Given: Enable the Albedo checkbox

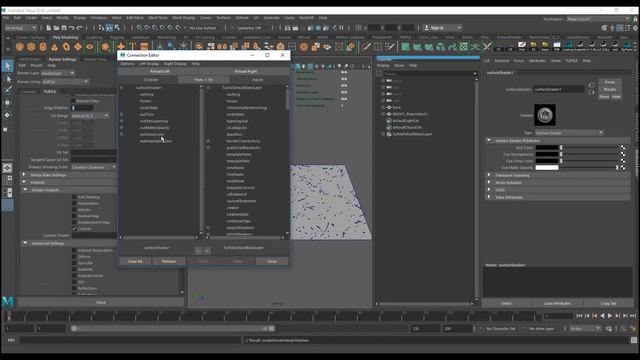Looking at the screenshot, I should coord(74,210).
